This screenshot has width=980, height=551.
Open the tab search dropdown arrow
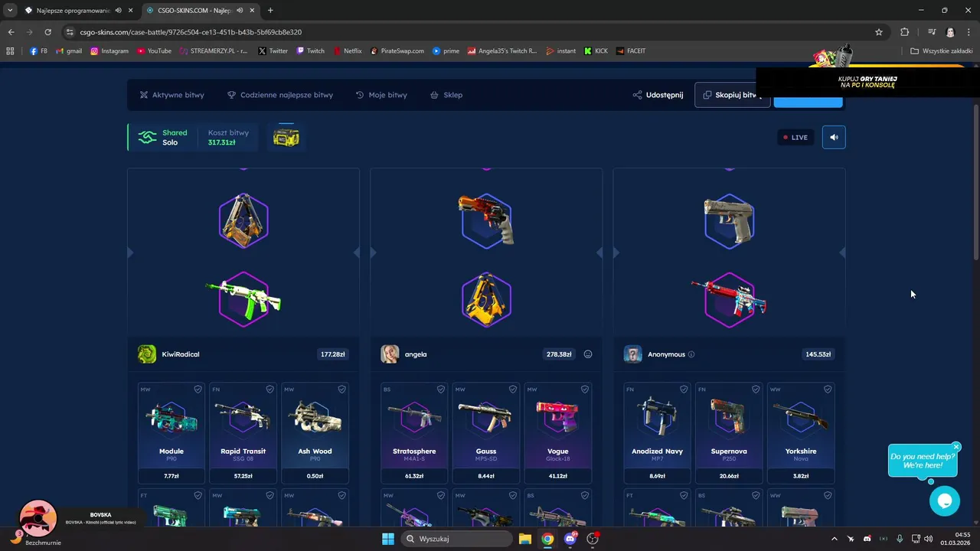10,10
